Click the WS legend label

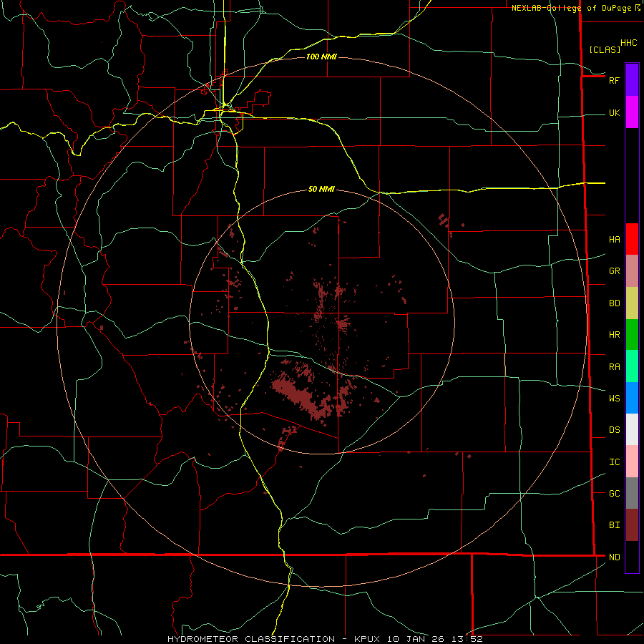614,399
